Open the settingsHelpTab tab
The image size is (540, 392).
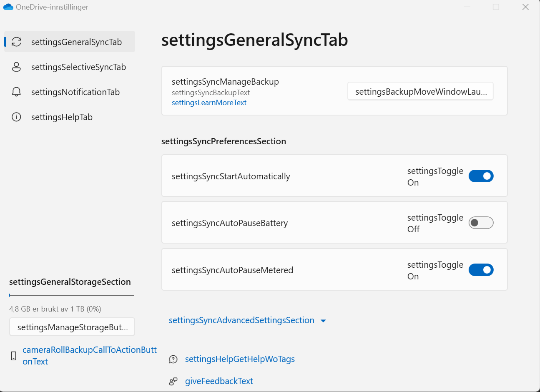(x=62, y=117)
